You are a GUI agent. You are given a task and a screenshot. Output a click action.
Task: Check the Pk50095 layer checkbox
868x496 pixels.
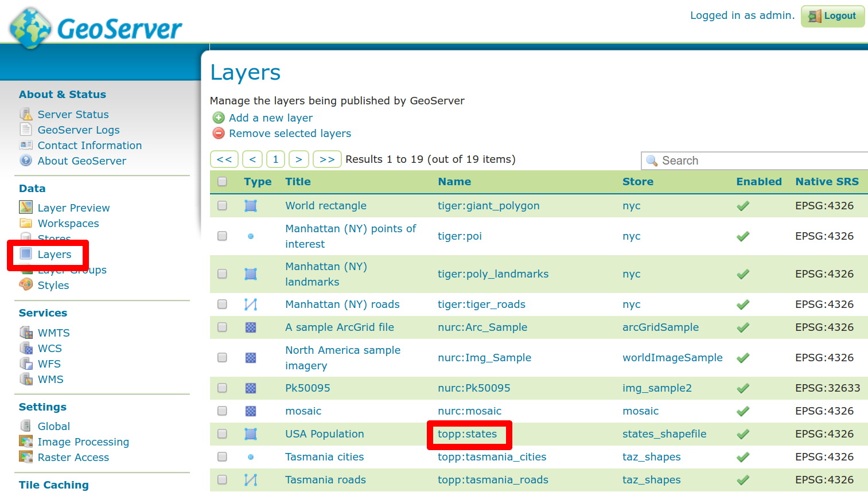coord(222,388)
